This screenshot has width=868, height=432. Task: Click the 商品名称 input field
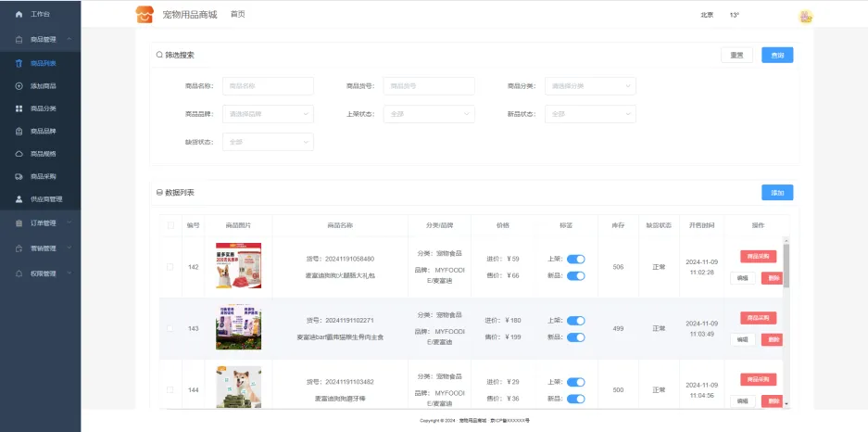point(268,86)
